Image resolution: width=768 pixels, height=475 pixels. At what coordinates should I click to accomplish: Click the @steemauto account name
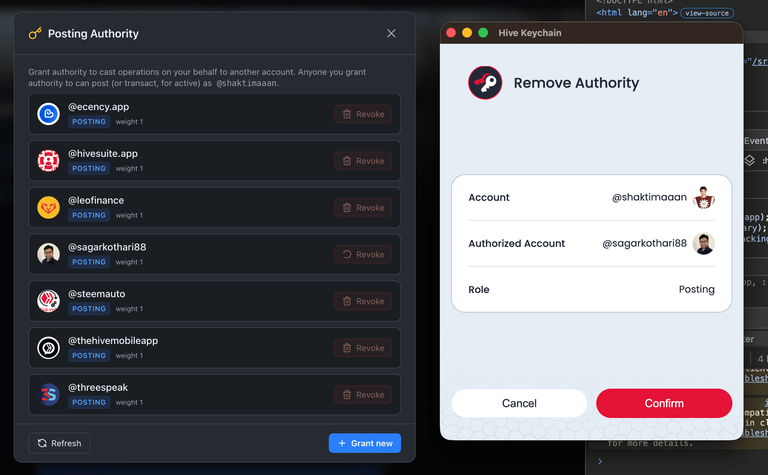point(96,294)
